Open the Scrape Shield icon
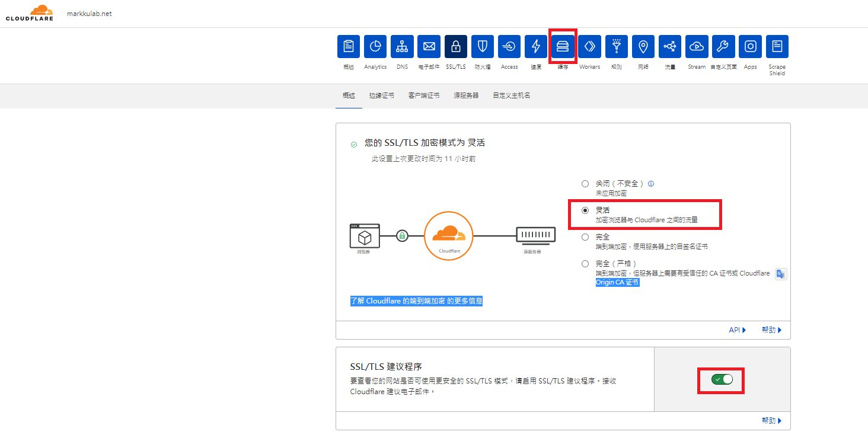868x438 pixels. [x=777, y=46]
